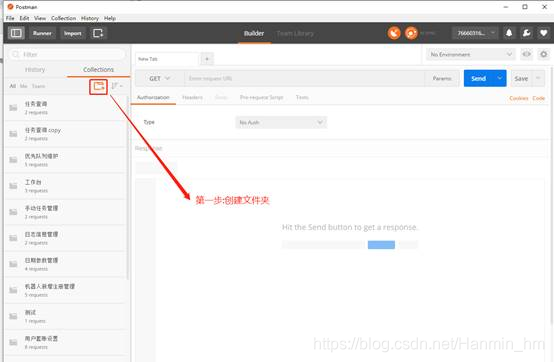Select the Tests tab
The width and height of the screenshot is (554, 362).
coord(302,97)
